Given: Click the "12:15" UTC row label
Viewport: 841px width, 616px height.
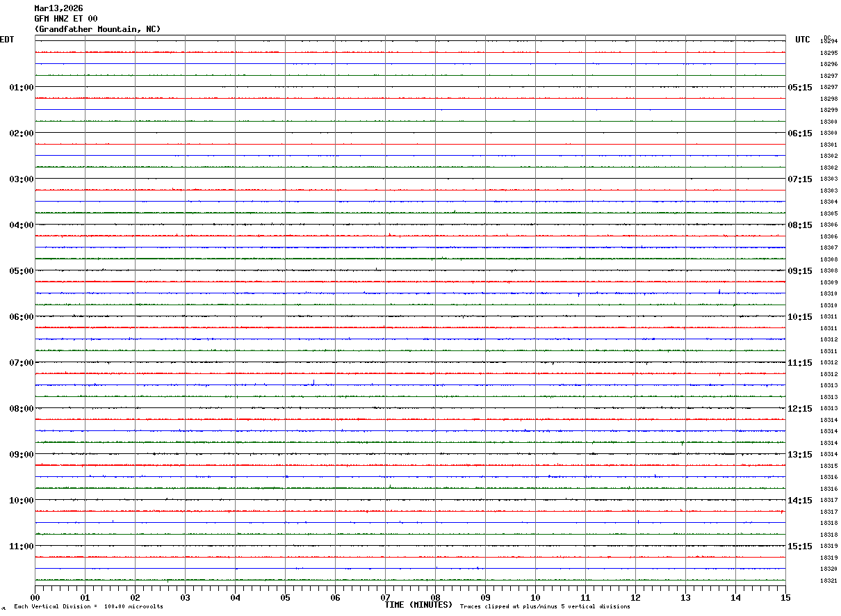Looking at the screenshot, I should [800, 409].
